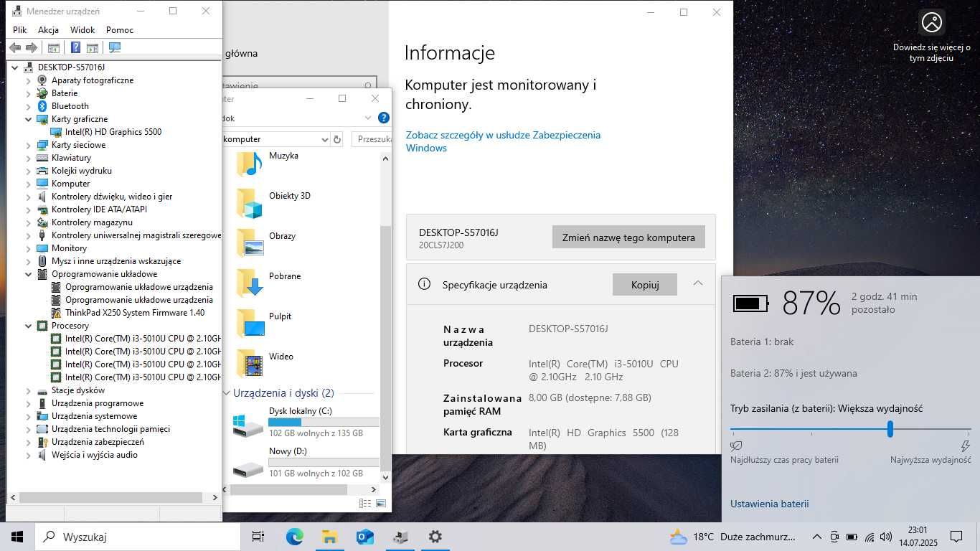The height and width of the screenshot is (551, 980).
Task: Click Back arrow in Device Manager toolbar
Action: [x=14, y=47]
